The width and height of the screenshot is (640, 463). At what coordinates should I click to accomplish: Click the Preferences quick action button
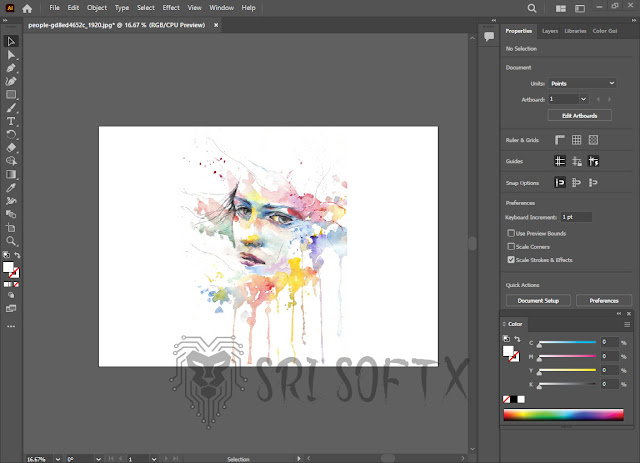coord(604,301)
